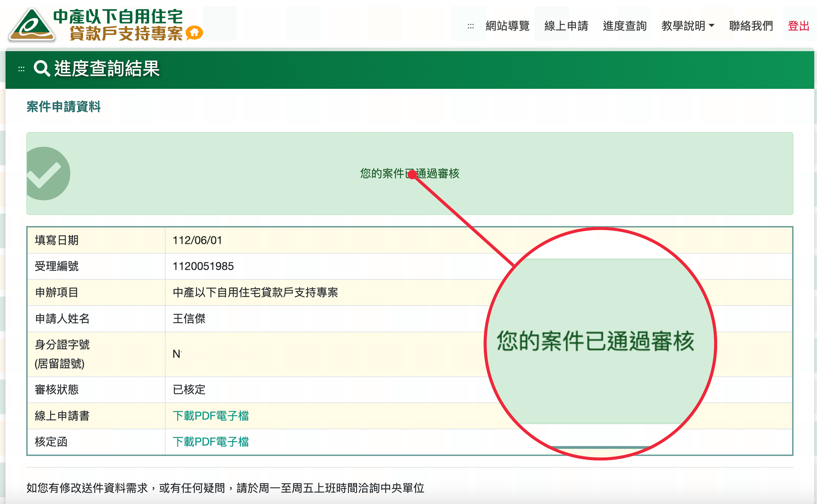Go to 線上申請 online application

click(x=566, y=26)
